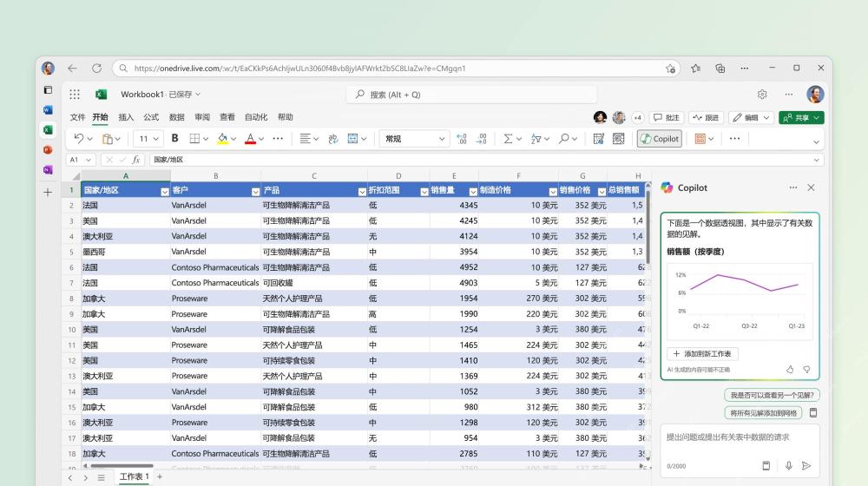Decrease decimal places
Screen dimensions: 868x486
[x=482, y=139]
